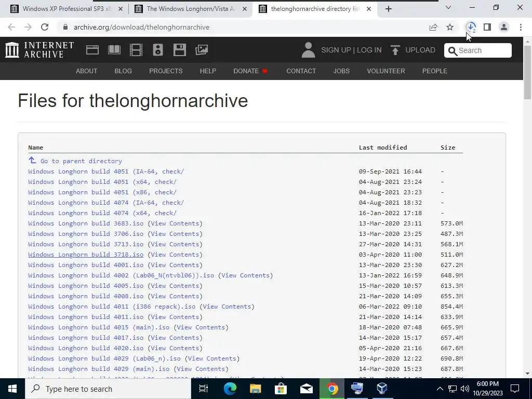
Task: Click the Internet Archive search field
Action: [x=478, y=50]
